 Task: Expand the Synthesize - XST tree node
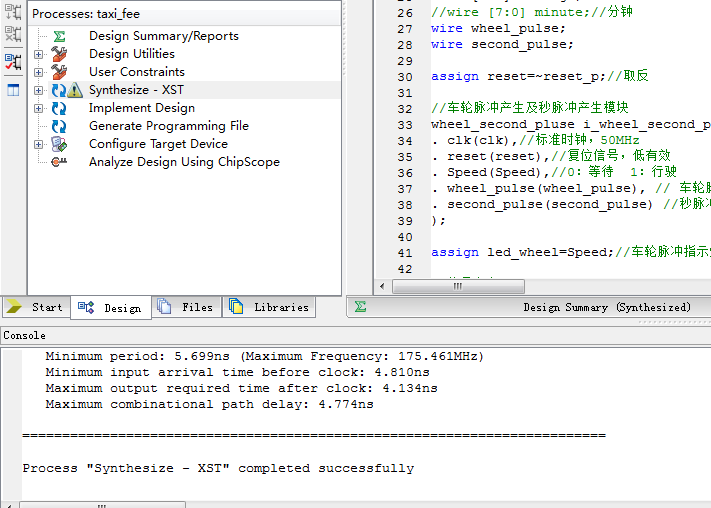[39, 90]
